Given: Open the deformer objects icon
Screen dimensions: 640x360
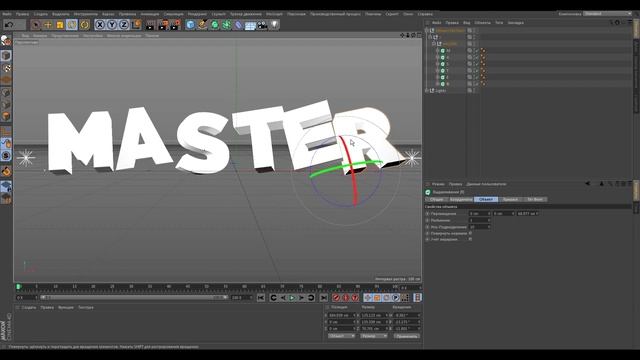Looking at the screenshot, I should click(x=238, y=25).
